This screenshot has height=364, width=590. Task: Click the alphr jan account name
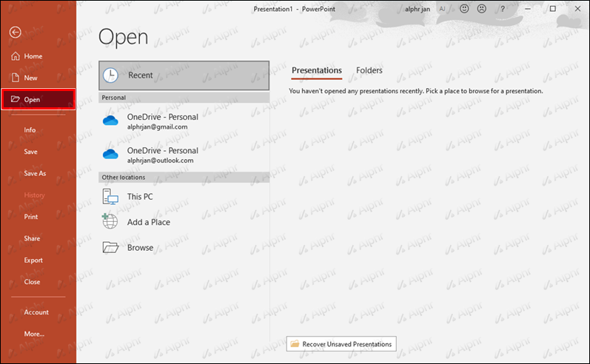click(x=418, y=9)
